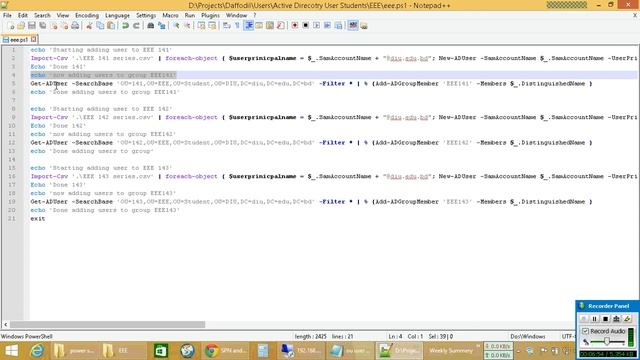640x360 pixels.
Task: Start macro recording with red Record icon
Action: click(295, 26)
